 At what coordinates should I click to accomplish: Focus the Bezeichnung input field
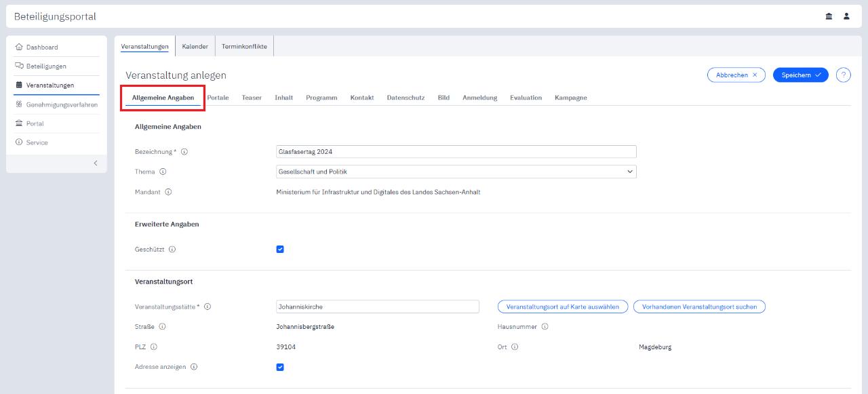(456, 152)
